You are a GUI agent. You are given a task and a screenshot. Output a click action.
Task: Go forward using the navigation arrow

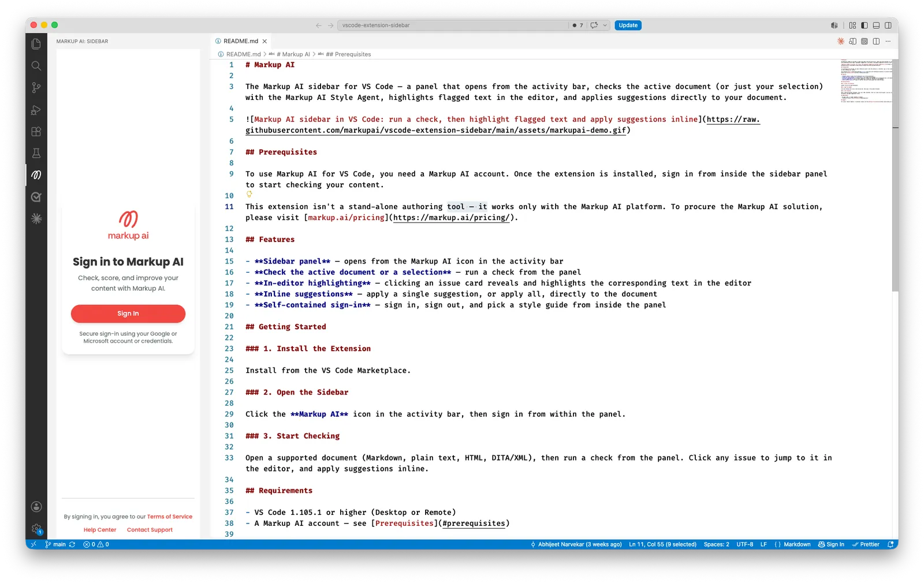(x=331, y=25)
